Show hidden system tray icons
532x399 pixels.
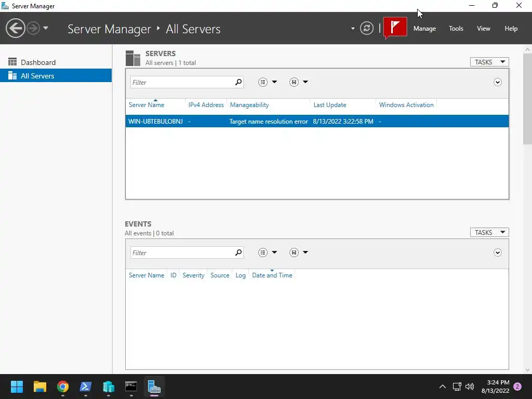[443, 387]
